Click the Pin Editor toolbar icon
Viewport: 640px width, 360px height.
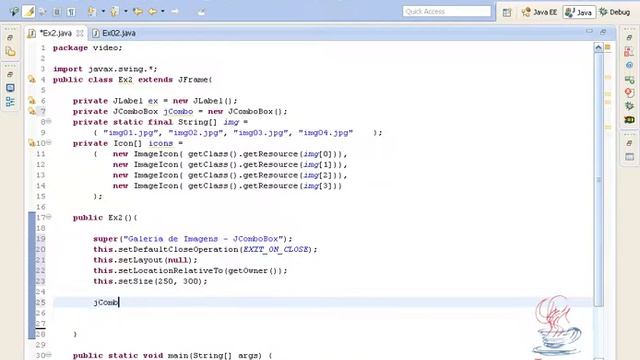tap(201, 12)
